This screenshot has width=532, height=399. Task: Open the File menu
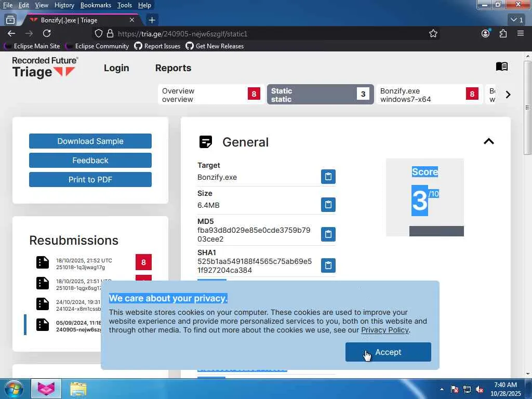(8, 5)
